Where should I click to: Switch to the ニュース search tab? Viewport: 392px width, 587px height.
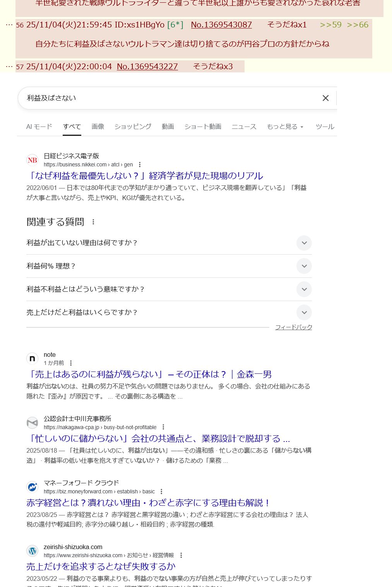244,127
